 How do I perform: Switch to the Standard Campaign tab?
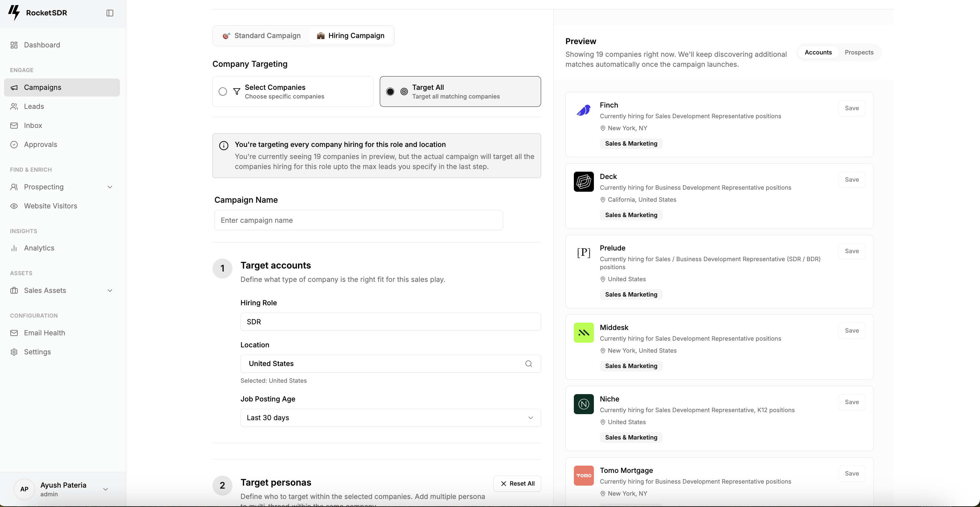pos(261,35)
